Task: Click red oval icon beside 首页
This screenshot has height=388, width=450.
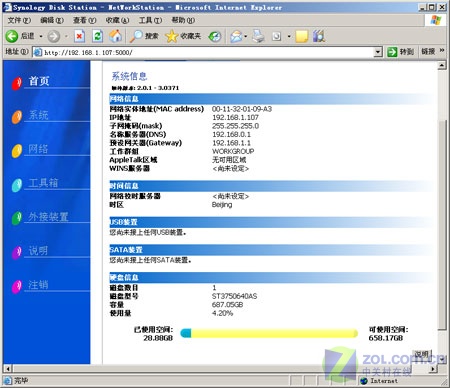Action: tap(17, 83)
